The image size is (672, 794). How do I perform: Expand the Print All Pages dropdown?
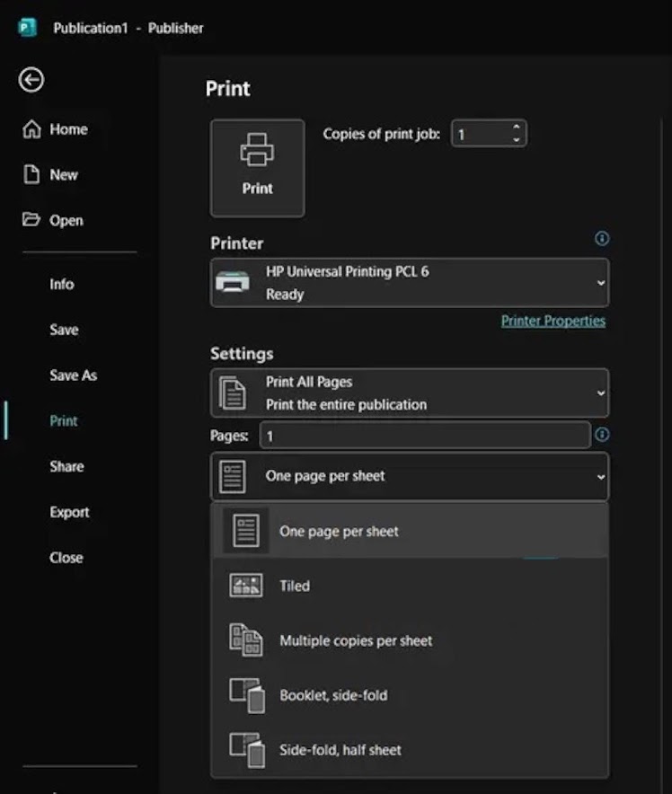(410, 393)
